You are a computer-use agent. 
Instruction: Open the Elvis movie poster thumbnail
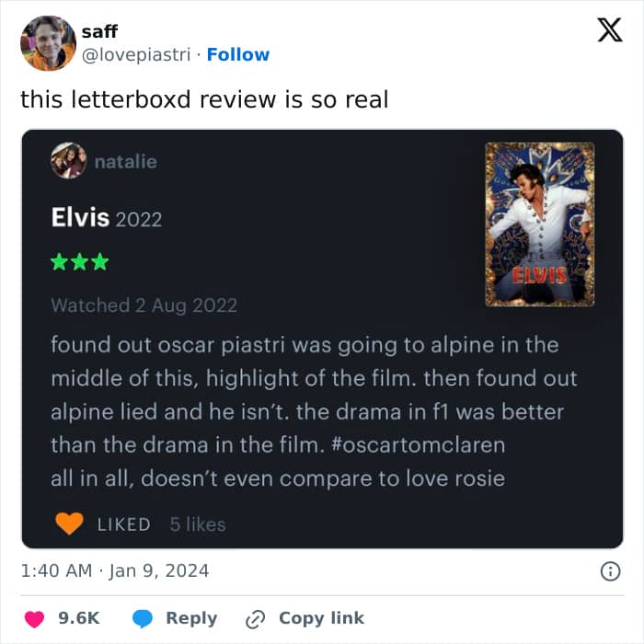[x=540, y=224]
